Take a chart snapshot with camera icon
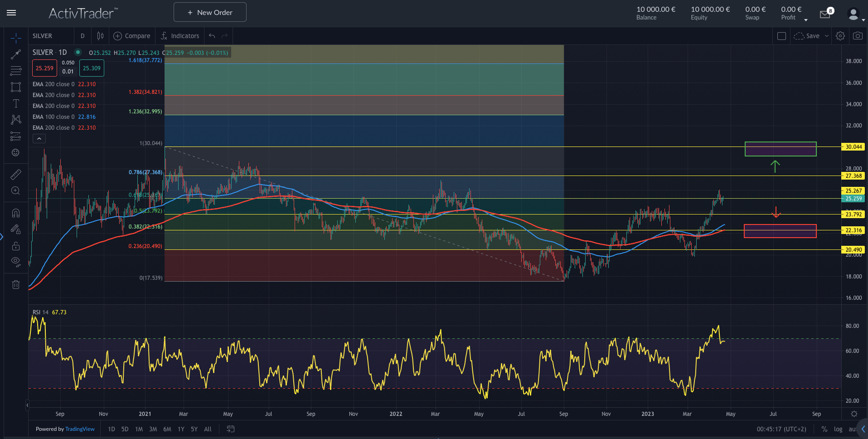868x439 pixels. pos(858,36)
